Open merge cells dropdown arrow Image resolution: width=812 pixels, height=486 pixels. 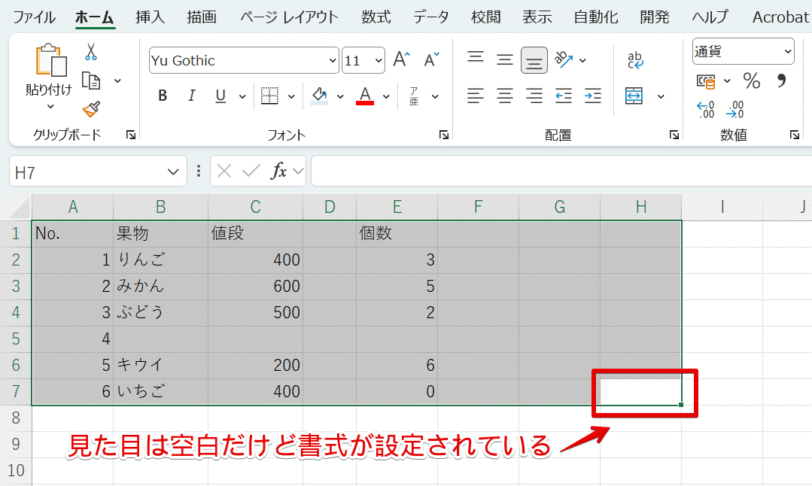pyautogui.click(x=661, y=96)
